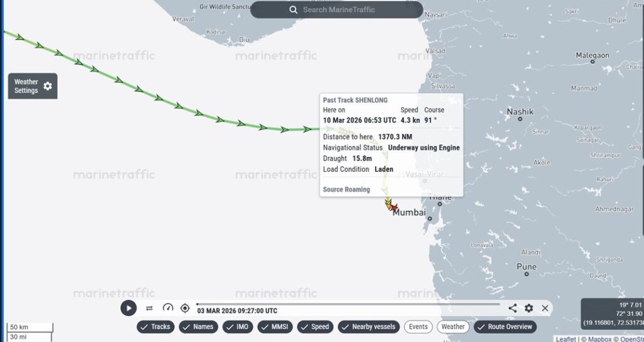Disable the Names display chip
Image resolution: width=644 pixels, height=342 pixels.
coord(198,327)
